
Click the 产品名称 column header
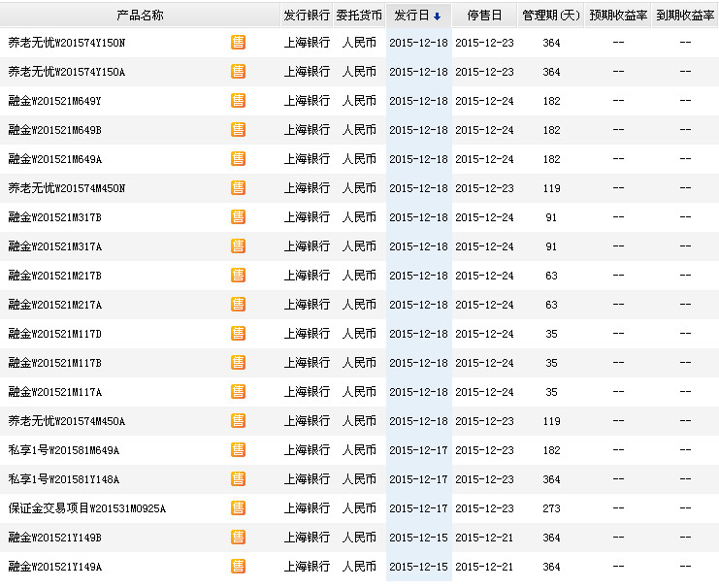(x=140, y=16)
